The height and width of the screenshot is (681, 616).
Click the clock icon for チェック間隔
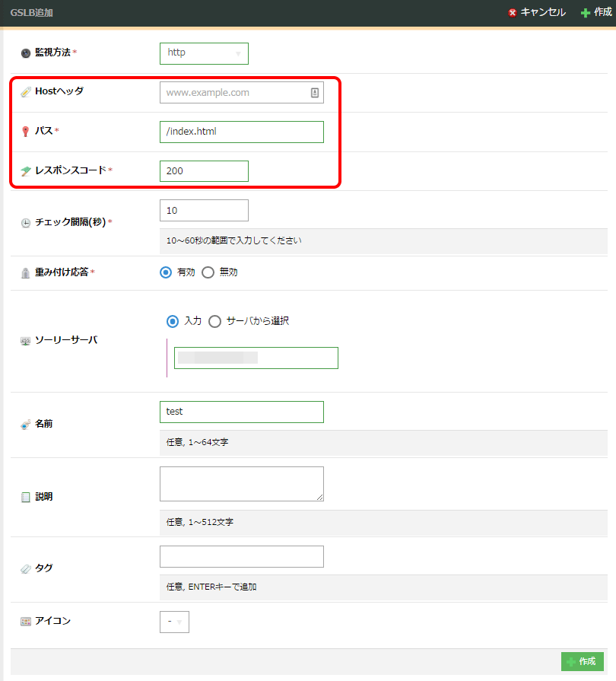(x=26, y=223)
